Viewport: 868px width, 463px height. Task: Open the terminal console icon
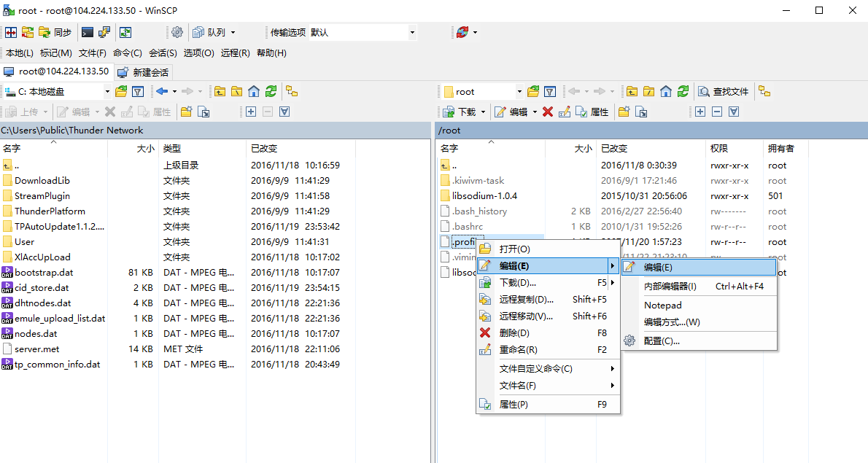pyautogui.click(x=88, y=33)
